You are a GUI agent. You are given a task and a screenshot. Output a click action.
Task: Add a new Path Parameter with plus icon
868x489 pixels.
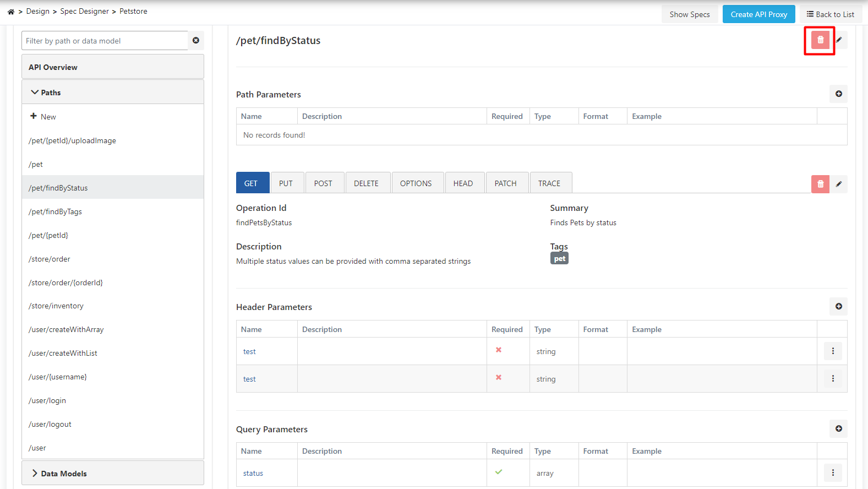coord(838,94)
